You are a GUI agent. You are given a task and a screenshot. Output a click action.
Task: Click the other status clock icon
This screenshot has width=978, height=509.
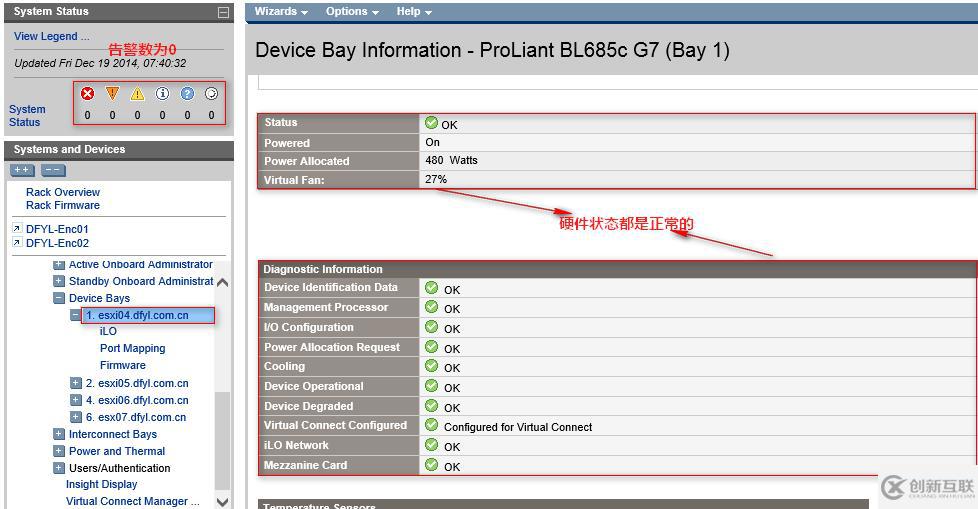coord(211,94)
